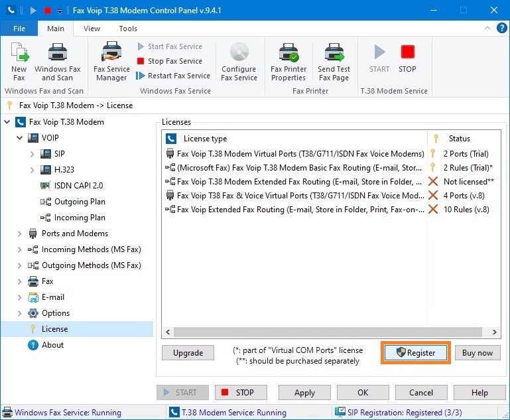Stop Fax Service in ribbon
This screenshot has width=510, height=420.
tap(170, 61)
